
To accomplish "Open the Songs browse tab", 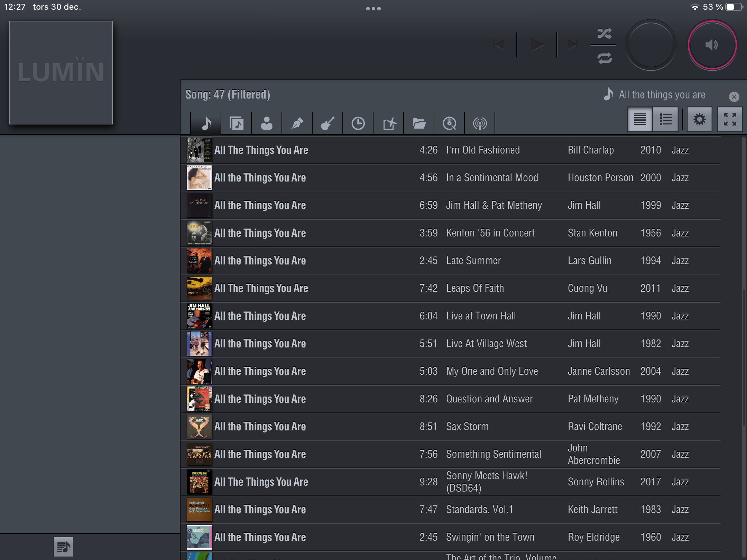I will click(206, 123).
